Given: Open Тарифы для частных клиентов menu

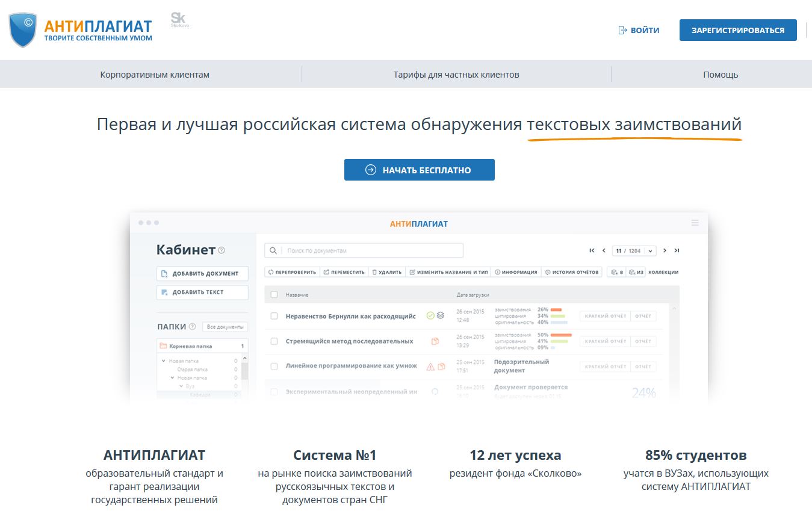Looking at the screenshot, I should click(456, 75).
